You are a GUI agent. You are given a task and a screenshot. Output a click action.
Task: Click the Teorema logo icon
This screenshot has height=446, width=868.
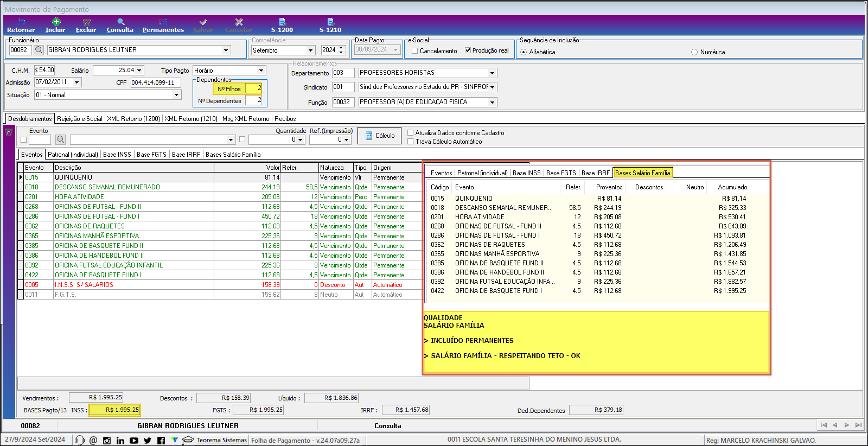(174, 439)
